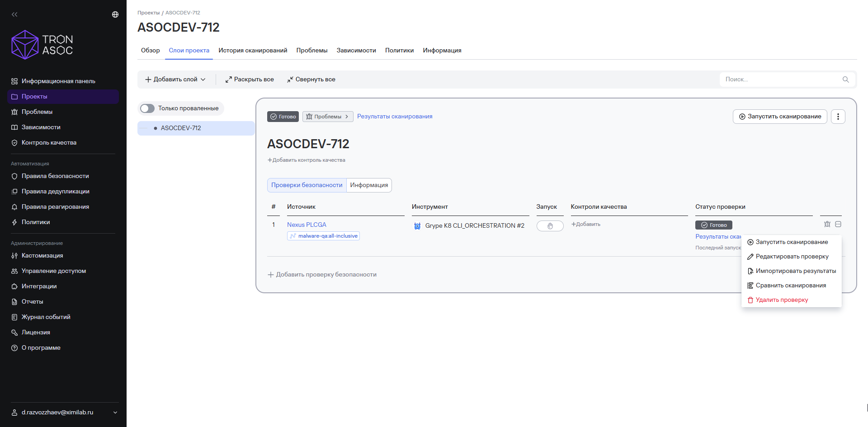Open Проблемы chevron button in layer card
Viewport: 868px width, 427px height.
(x=328, y=117)
